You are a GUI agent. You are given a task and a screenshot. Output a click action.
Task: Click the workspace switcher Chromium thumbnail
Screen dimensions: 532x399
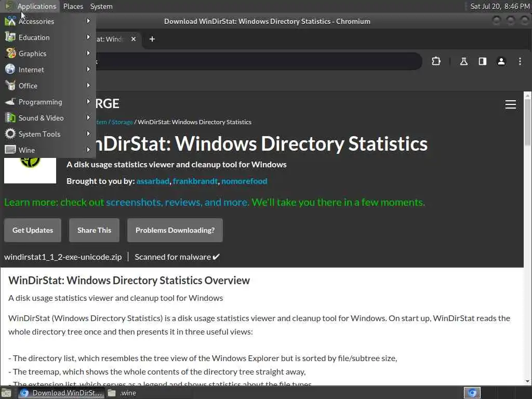(x=472, y=393)
